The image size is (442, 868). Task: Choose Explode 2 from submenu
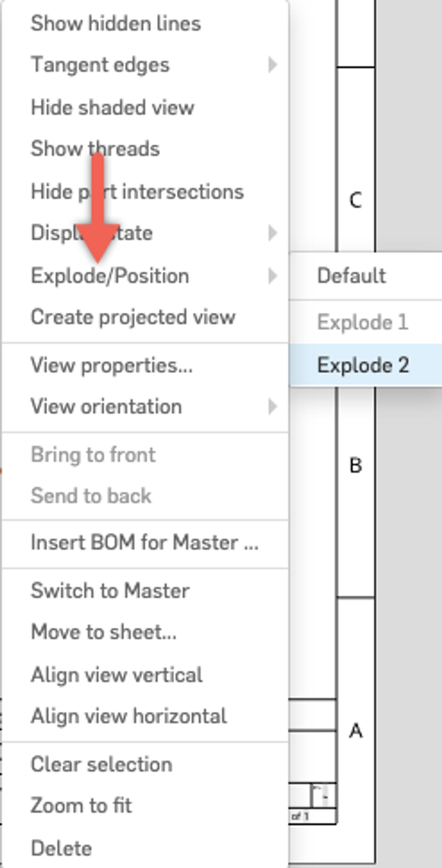tap(363, 365)
